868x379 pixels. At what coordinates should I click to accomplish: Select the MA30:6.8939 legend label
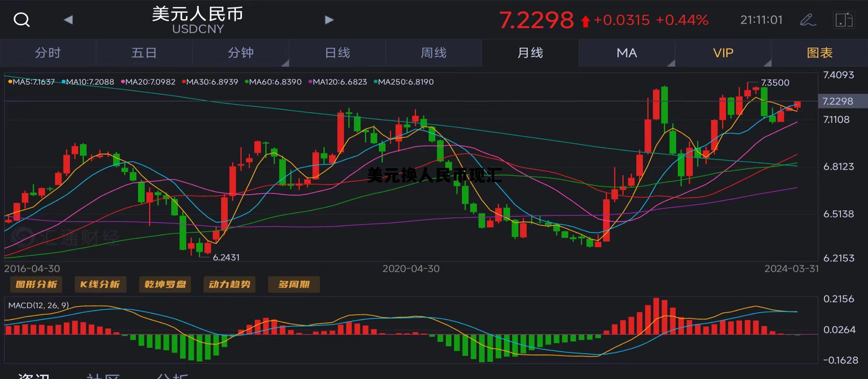pyautogui.click(x=210, y=82)
